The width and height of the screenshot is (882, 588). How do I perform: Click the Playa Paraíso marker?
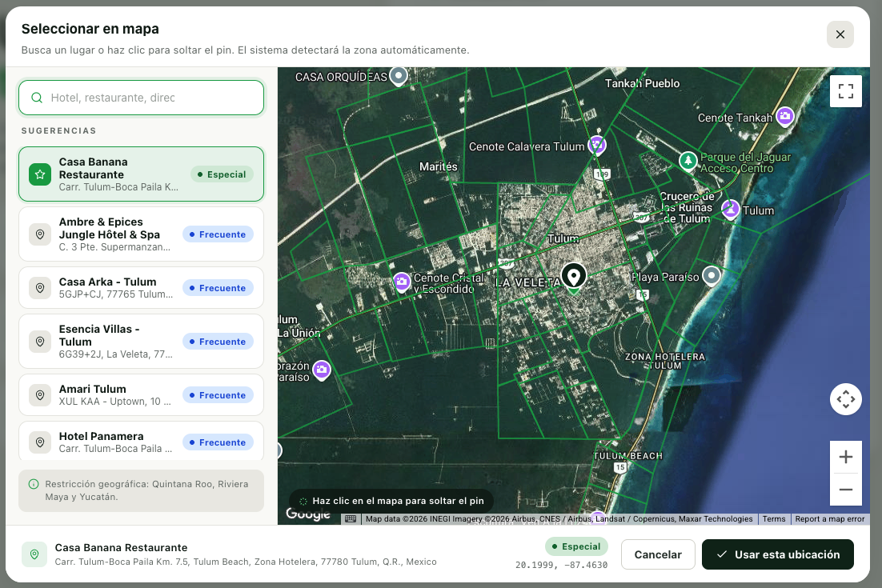[712, 275]
